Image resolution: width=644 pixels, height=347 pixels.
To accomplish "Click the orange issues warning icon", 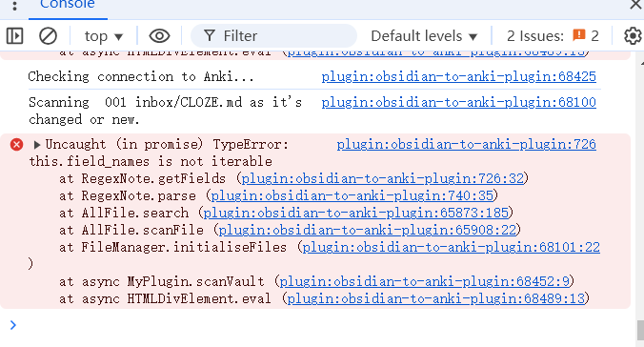I will pos(578,35).
